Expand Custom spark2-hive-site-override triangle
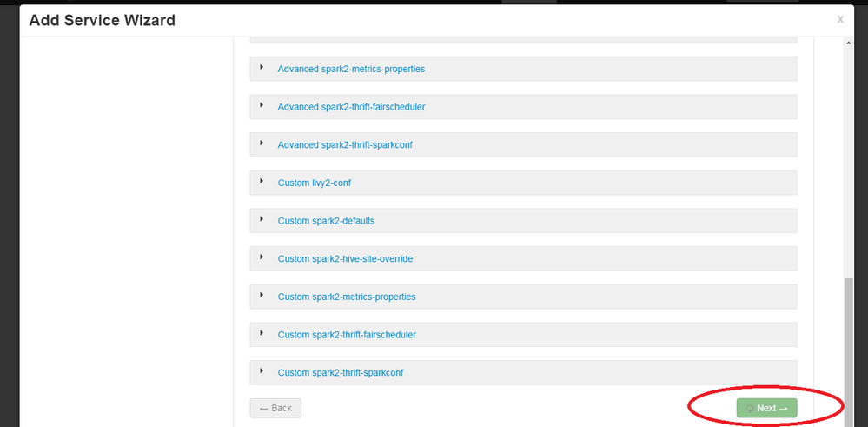 (262, 257)
